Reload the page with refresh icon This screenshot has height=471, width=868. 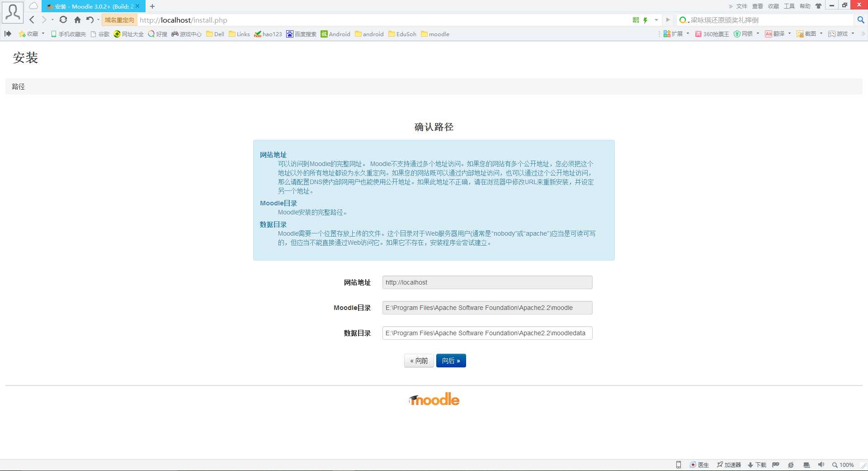coord(63,20)
